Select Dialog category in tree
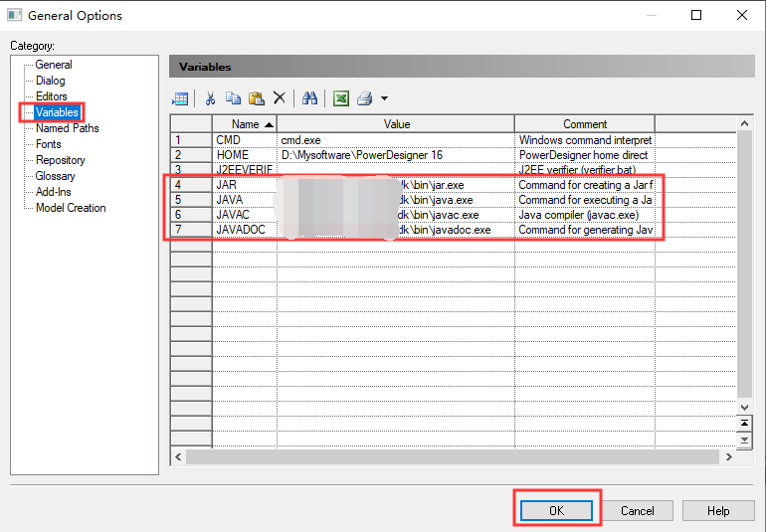766x532 pixels. point(51,81)
